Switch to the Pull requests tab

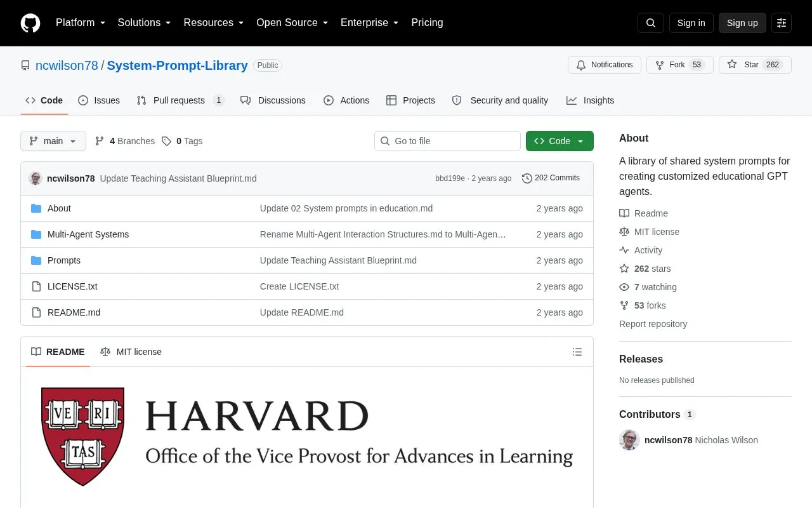tap(180, 100)
